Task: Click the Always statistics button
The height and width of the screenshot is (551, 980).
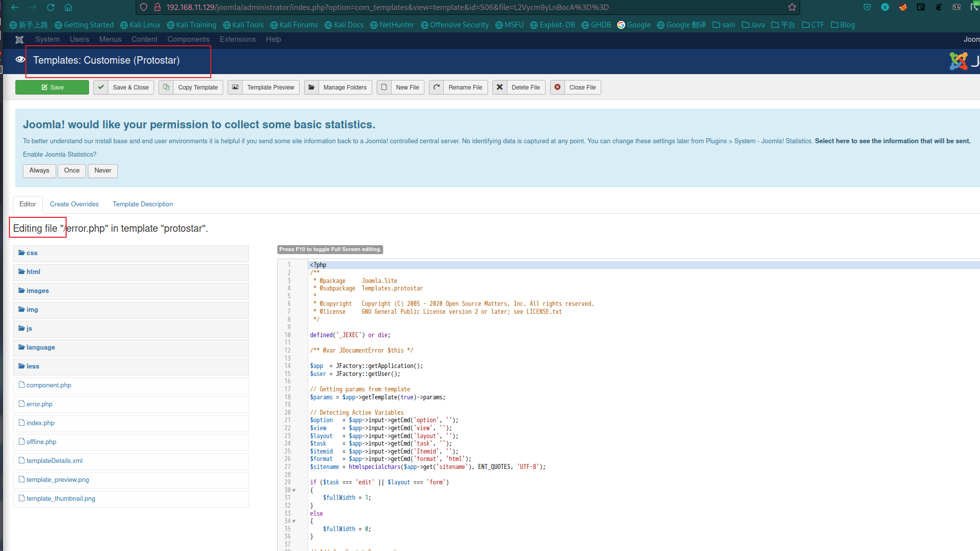Action: coord(39,171)
